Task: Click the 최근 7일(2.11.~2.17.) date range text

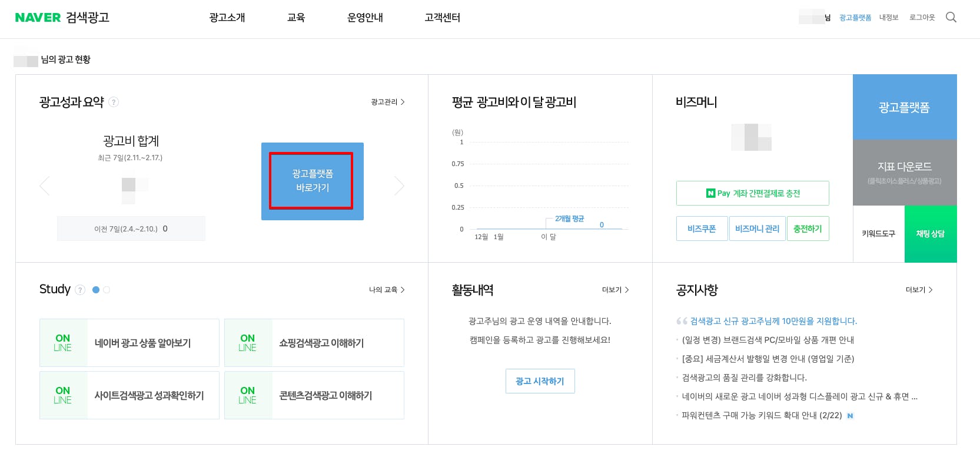Action: [x=130, y=158]
